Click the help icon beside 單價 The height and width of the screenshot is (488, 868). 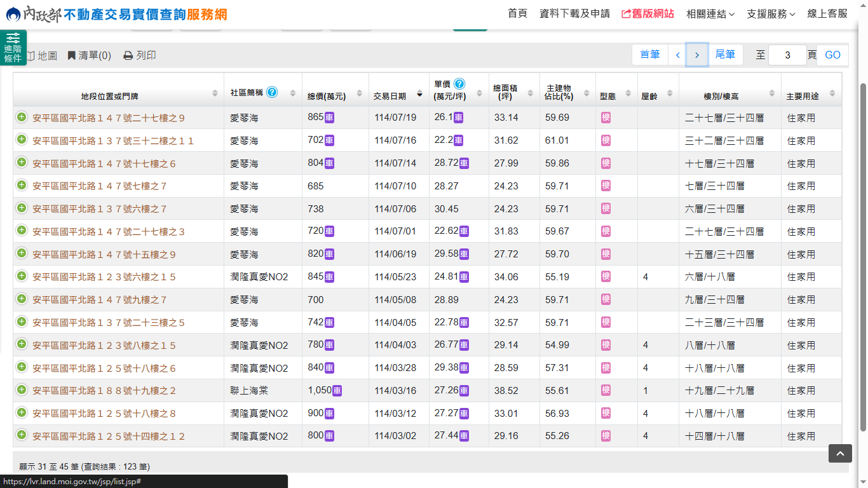(459, 84)
